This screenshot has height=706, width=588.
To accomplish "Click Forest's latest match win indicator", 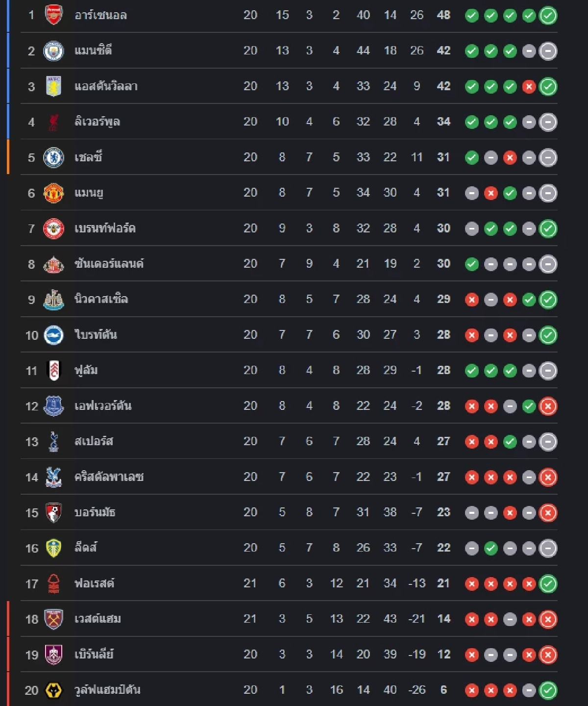I will pos(548,584).
